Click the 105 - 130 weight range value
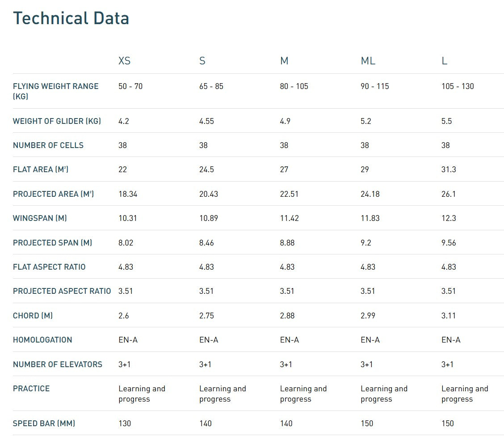 [x=458, y=86]
